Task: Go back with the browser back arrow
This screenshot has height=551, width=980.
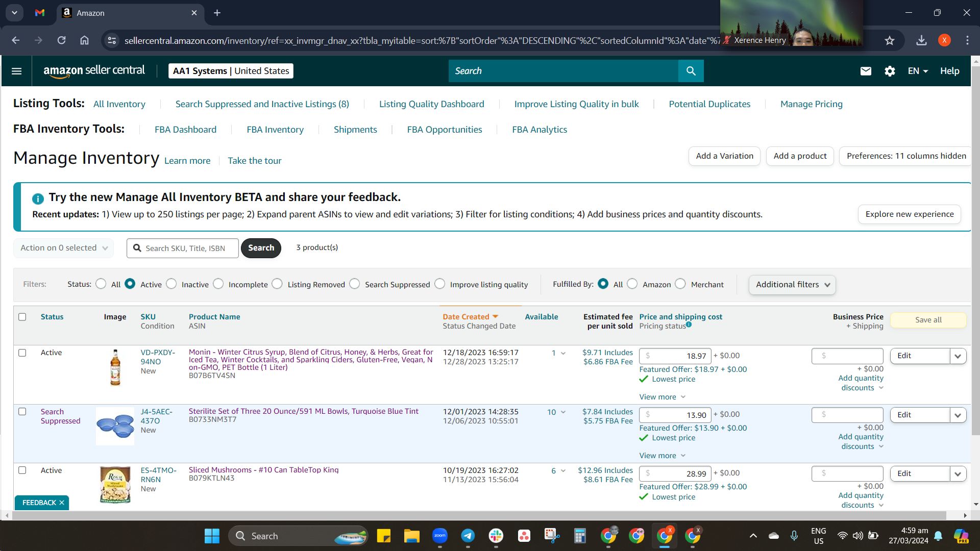Action: tap(16, 40)
